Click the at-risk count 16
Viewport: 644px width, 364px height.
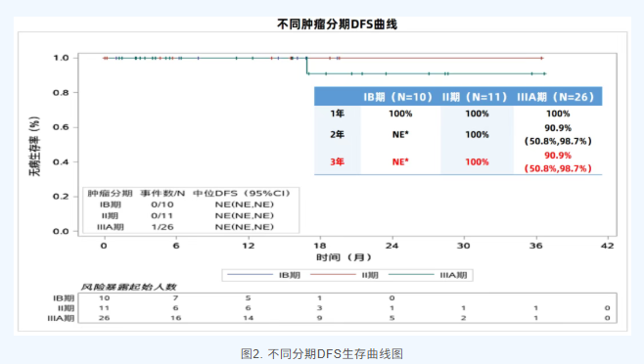coord(176,318)
